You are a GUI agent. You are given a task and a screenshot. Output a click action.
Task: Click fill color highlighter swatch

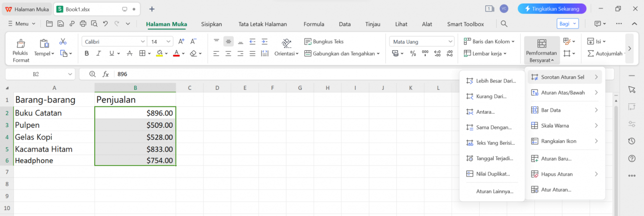click(x=159, y=53)
